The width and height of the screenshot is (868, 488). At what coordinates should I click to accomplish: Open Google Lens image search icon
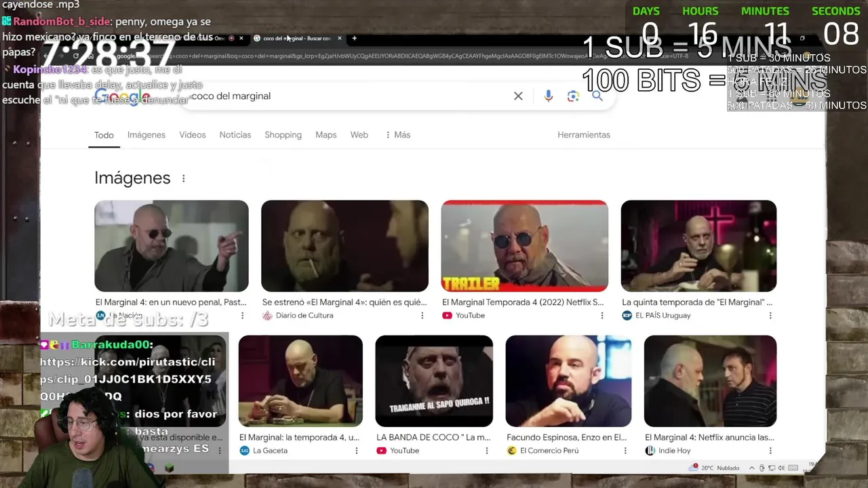(573, 96)
